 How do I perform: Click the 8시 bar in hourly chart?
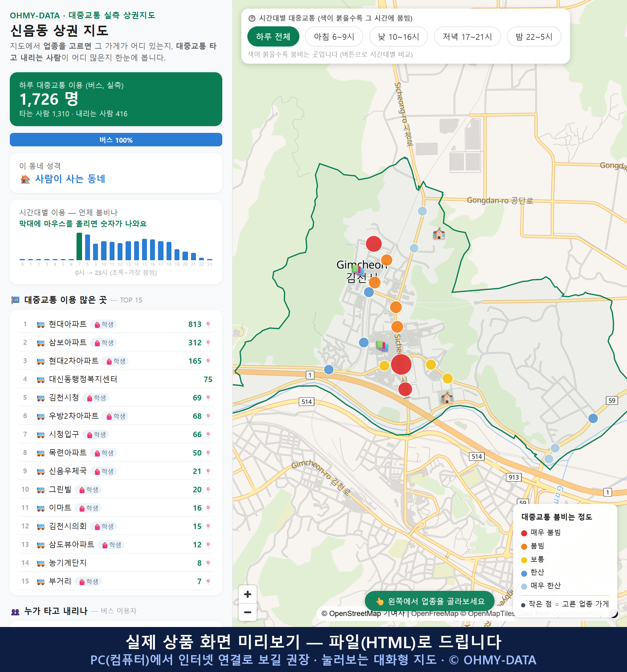(88, 247)
